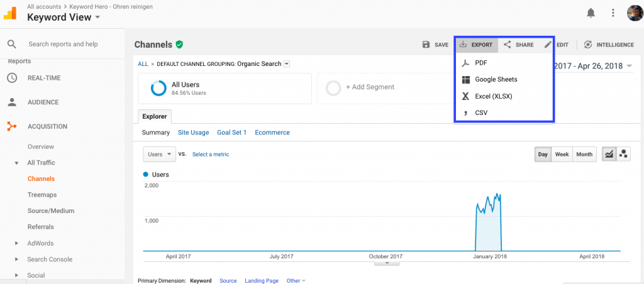Viewport: 644px width, 284px height.
Task: Click the SAVE button label
Action: click(441, 45)
